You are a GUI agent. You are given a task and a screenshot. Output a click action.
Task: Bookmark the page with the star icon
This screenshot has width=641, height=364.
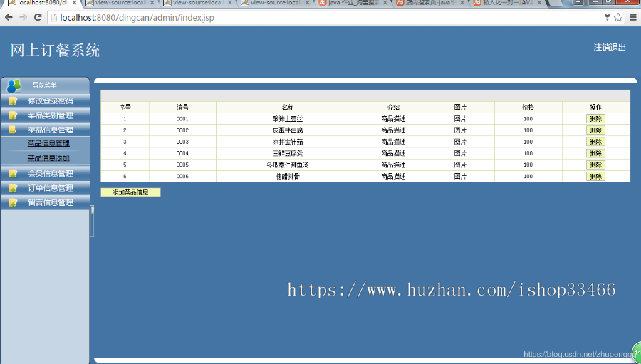point(618,17)
